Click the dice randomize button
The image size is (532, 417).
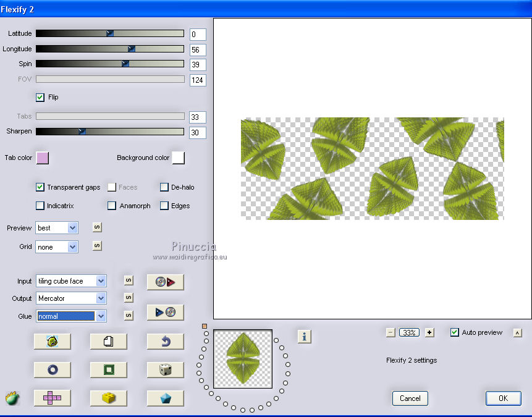[x=165, y=369]
